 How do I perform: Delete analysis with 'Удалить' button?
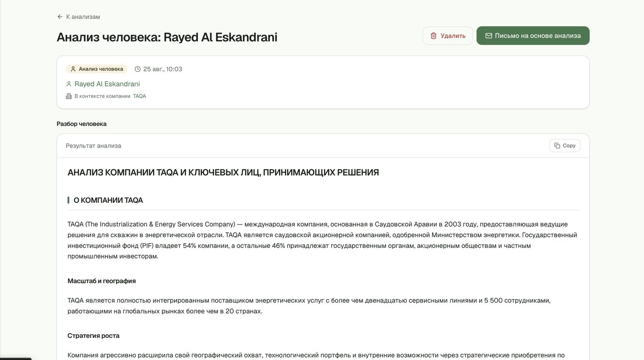[448, 36]
